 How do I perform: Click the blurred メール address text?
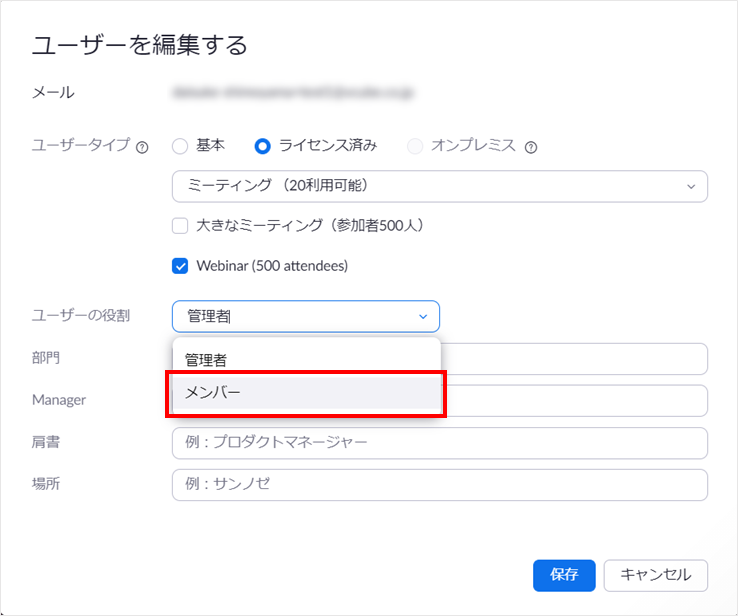293,93
